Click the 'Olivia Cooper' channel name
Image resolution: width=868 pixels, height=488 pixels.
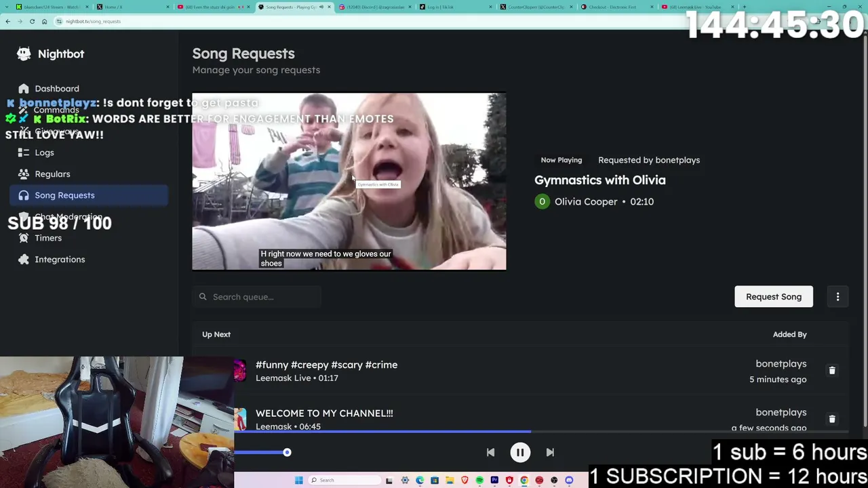pyautogui.click(x=586, y=201)
